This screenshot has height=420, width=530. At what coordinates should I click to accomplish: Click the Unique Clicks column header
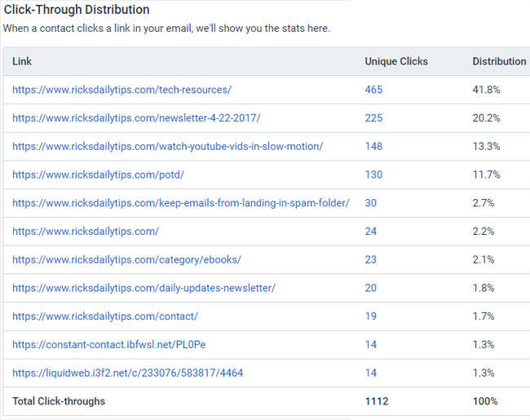tap(396, 61)
